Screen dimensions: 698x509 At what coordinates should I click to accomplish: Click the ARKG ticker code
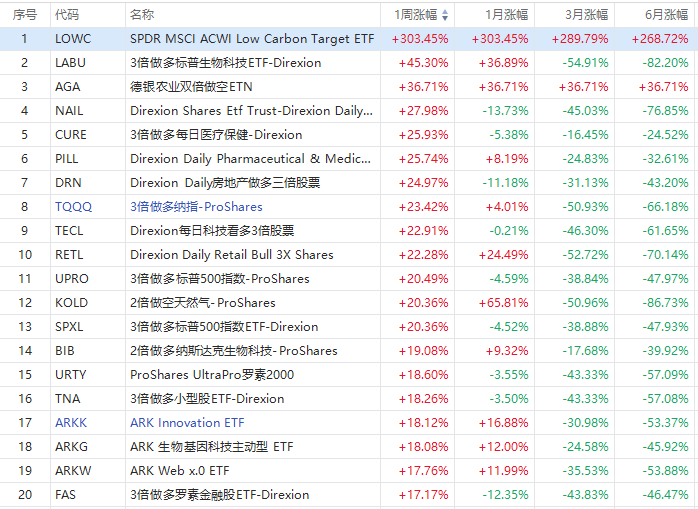[71, 447]
